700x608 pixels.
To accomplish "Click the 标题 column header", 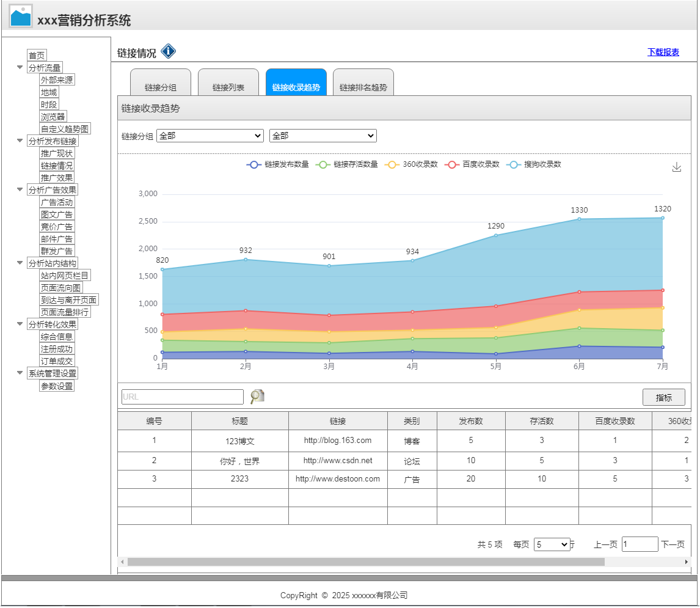I will click(x=239, y=421).
